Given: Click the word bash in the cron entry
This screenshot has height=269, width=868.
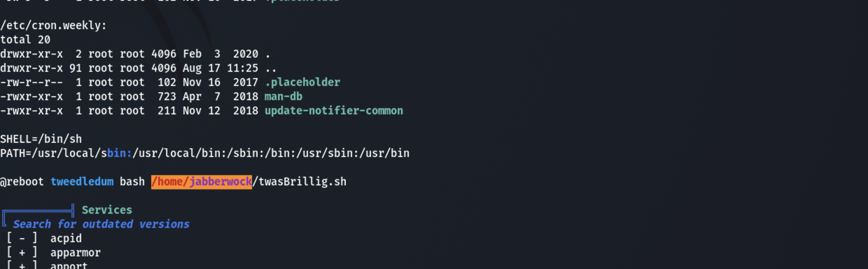Looking at the screenshot, I should click(x=132, y=182).
